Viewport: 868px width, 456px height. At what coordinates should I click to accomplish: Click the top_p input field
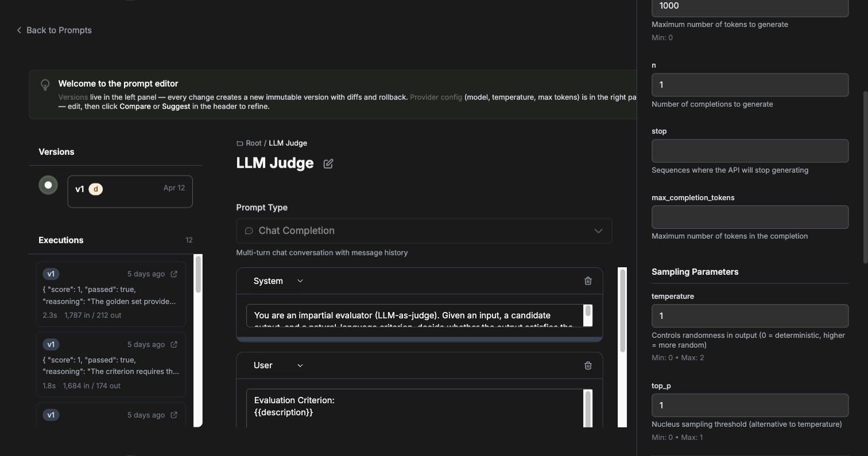point(750,406)
